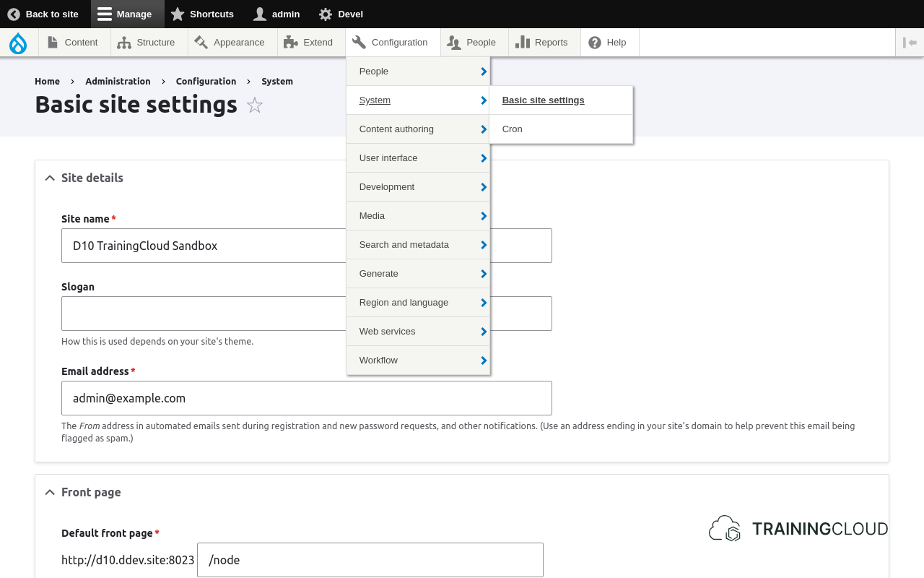Go to System breadcrumb link
The width and height of the screenshot is (924, 578).
(277, 81)
